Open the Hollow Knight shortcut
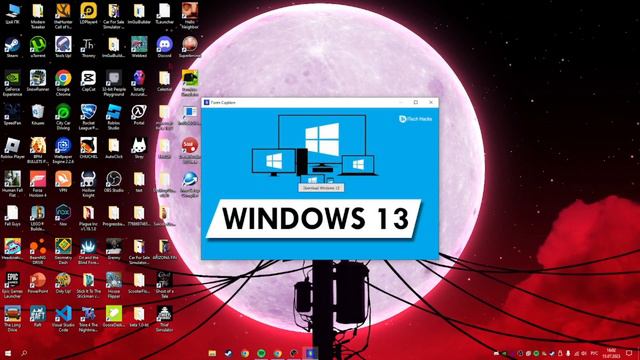Image resolution: width=640 pixels, height=360 pixels. [88, 184]
